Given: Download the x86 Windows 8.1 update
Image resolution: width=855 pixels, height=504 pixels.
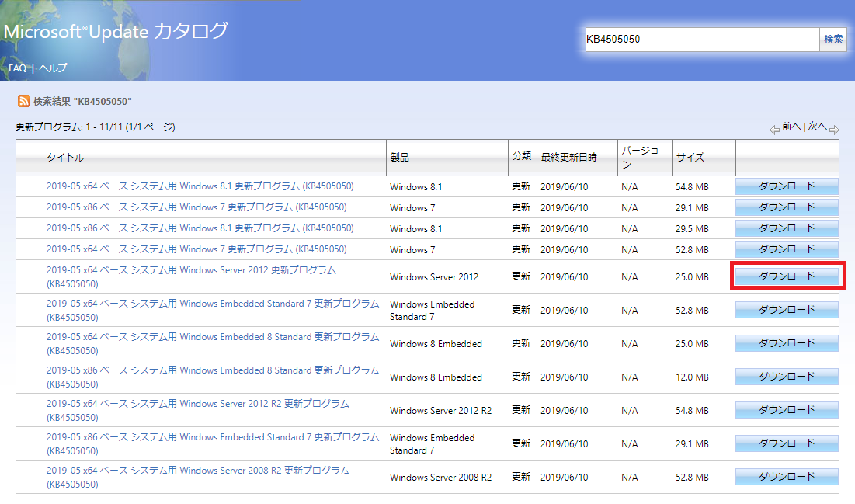Looking at the screenshot, I should tap(787, 228).
